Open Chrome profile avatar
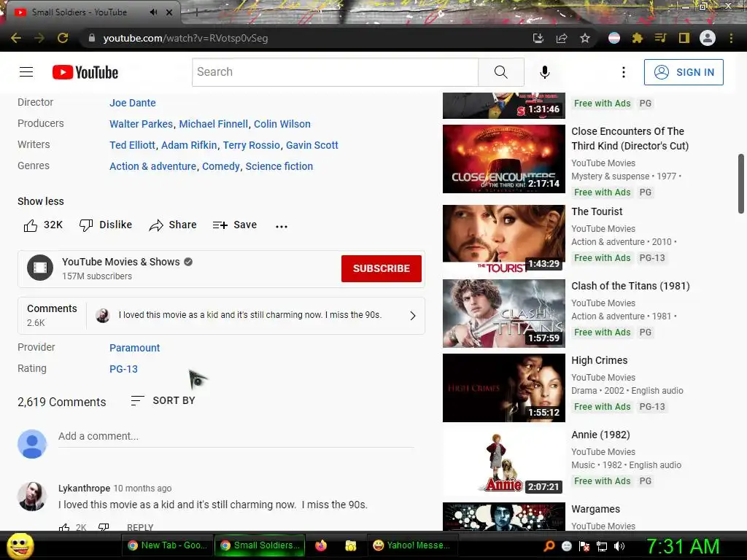 pos(708,38)
